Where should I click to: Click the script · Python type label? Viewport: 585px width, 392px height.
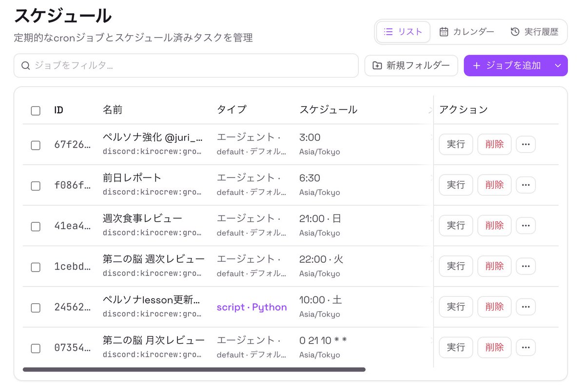coord(252,307)
